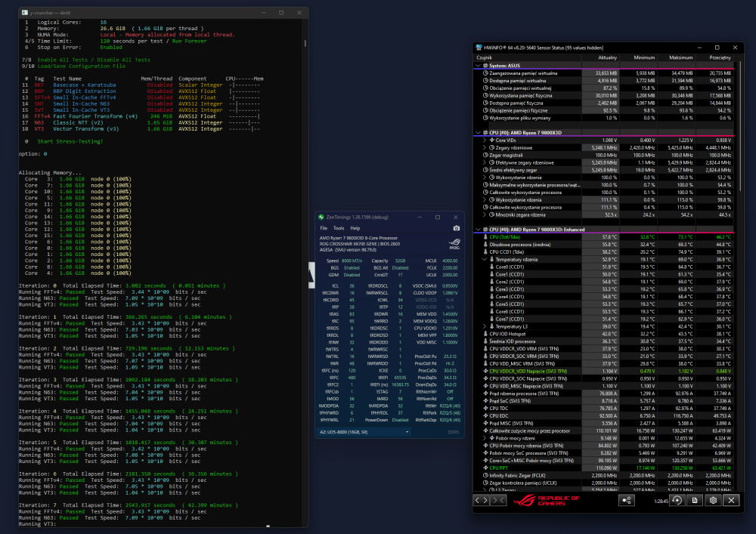Image resolution: width=756 pixels, height=534 pixels.
Task: Expand the Zegary rdzeniowe row
Action: point(484,147)
